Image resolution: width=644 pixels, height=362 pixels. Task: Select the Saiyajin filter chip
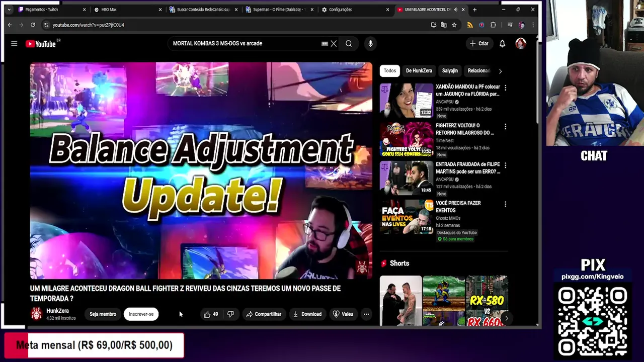tap(450, 71)
